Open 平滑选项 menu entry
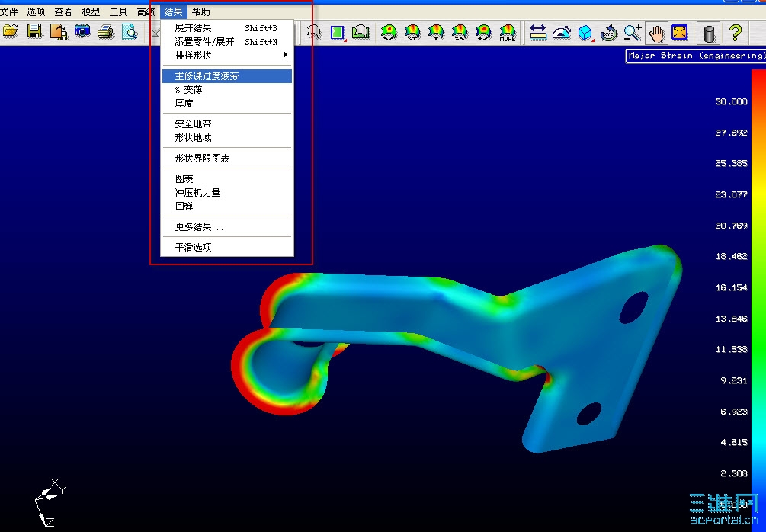Viewport: 766px width, 532px height. tap(227, 247)
